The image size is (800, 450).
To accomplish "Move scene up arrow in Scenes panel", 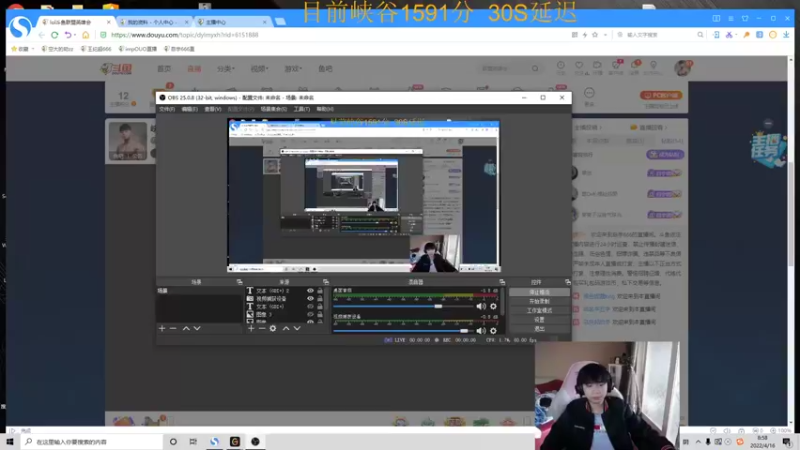I will (x=186, y=329).
